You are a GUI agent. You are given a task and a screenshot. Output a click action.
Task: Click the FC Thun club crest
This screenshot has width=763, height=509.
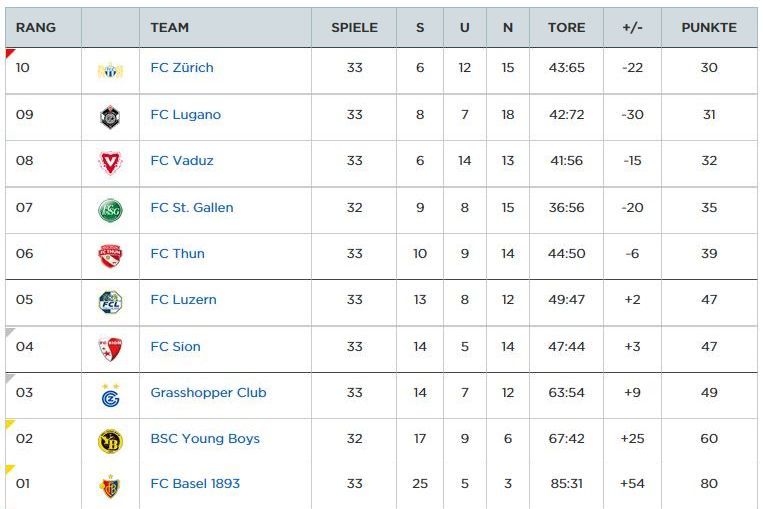point(110,256)
